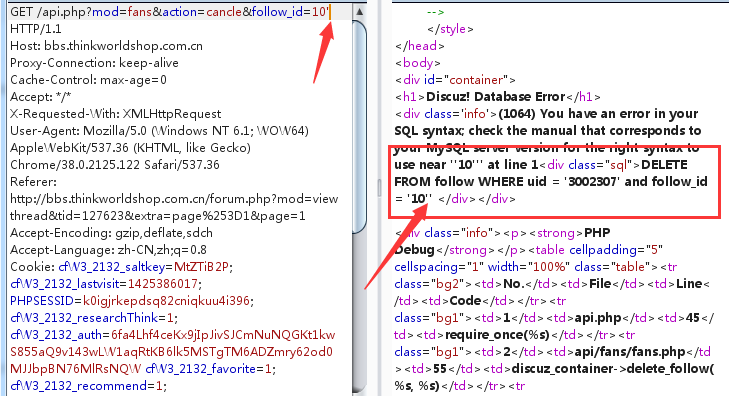Image resolution: width=729 pixels, height=396 pixels.
Task: Click the require_once(%s) code text
Action: (x=497, y=335)
